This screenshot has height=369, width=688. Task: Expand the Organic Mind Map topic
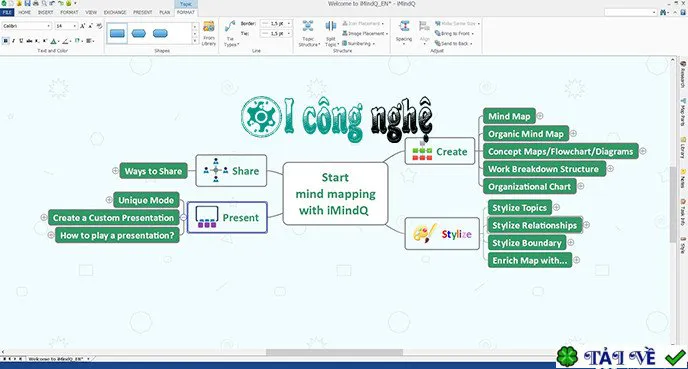(573, 133)
